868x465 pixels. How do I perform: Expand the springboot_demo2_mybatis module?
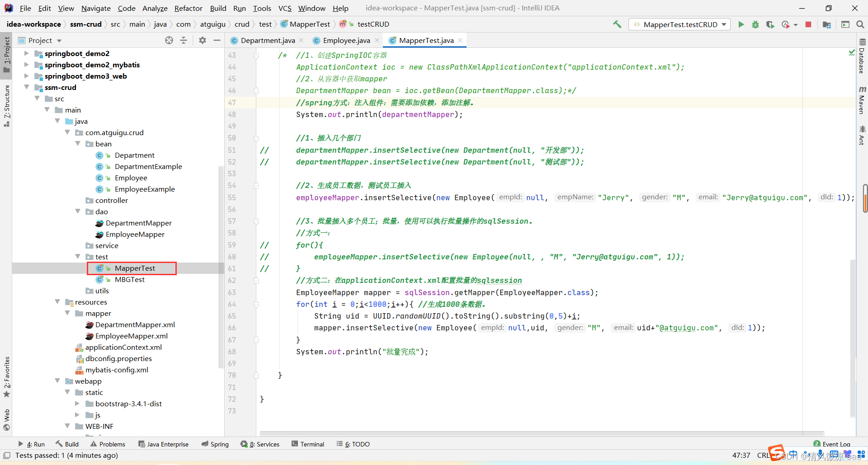coord(26,65)
